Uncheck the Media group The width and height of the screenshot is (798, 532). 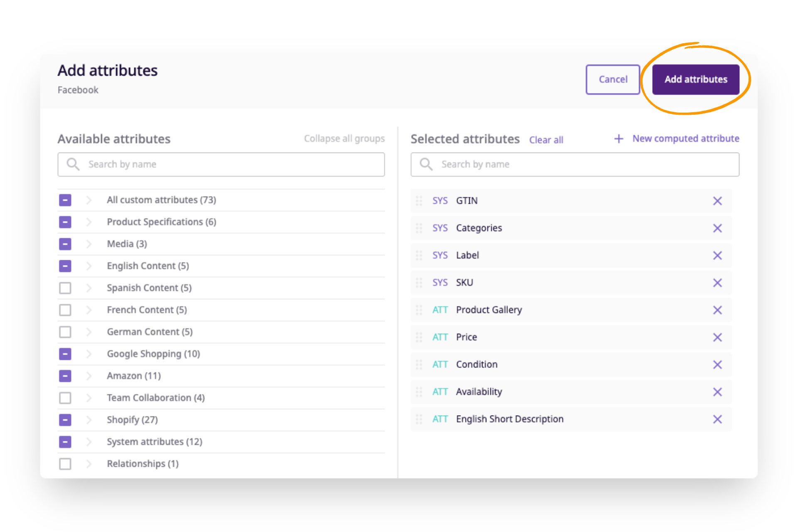[65, 244]
